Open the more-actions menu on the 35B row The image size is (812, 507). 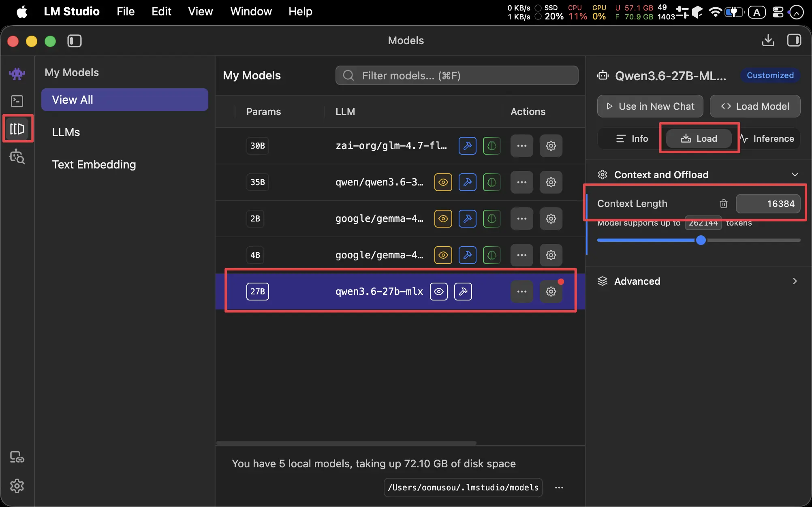click(x=522, y=182)
